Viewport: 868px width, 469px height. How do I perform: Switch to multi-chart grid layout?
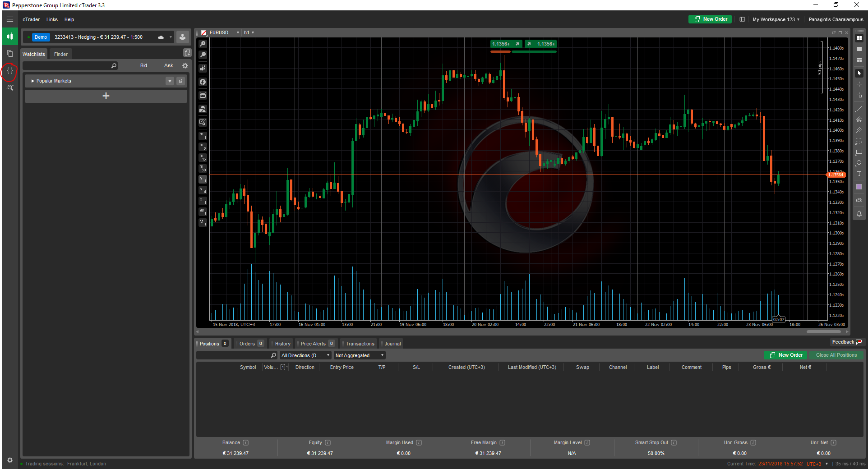pos(859,38)
